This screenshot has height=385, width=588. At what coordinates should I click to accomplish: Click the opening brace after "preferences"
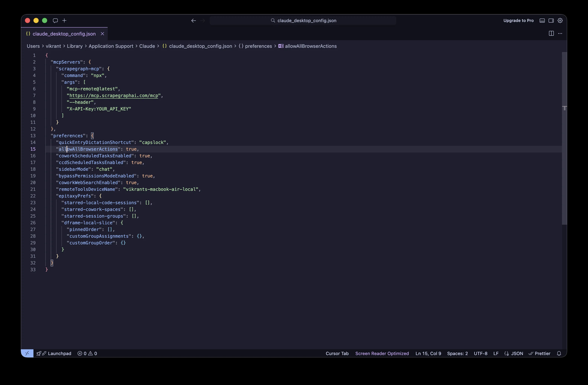[92, 136]
